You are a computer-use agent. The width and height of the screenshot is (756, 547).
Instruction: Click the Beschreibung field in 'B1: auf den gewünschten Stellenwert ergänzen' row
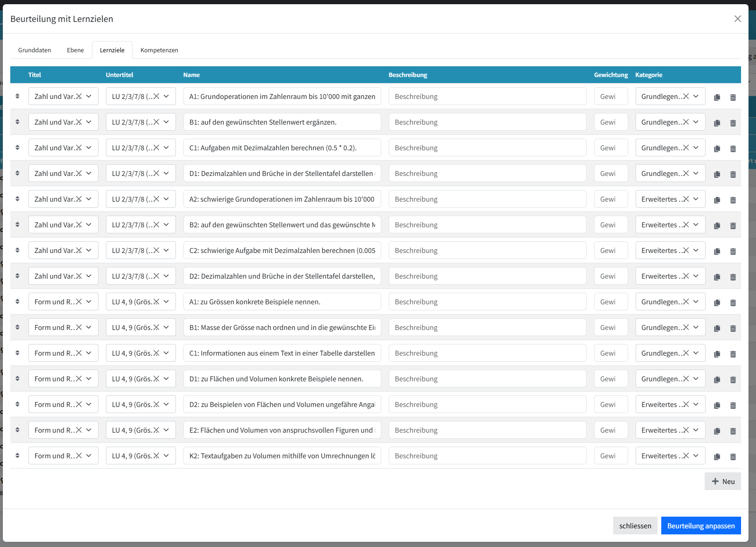(x=488, y=122)
